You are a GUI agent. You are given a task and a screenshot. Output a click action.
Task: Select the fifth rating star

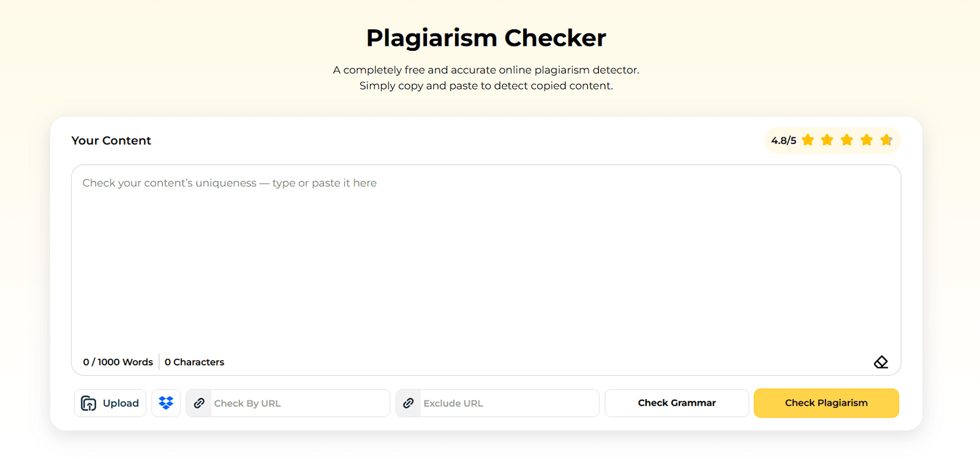point(886,140)
